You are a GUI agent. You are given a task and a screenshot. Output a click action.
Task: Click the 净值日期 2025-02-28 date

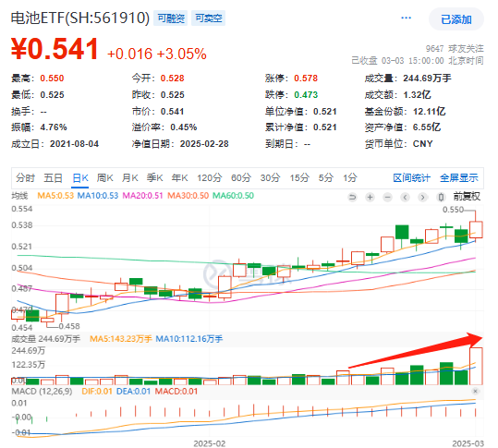coord(204,144)
